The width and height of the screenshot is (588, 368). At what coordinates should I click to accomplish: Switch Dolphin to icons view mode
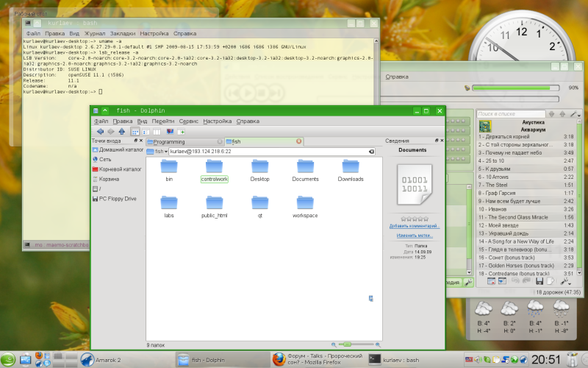(135, 132)
